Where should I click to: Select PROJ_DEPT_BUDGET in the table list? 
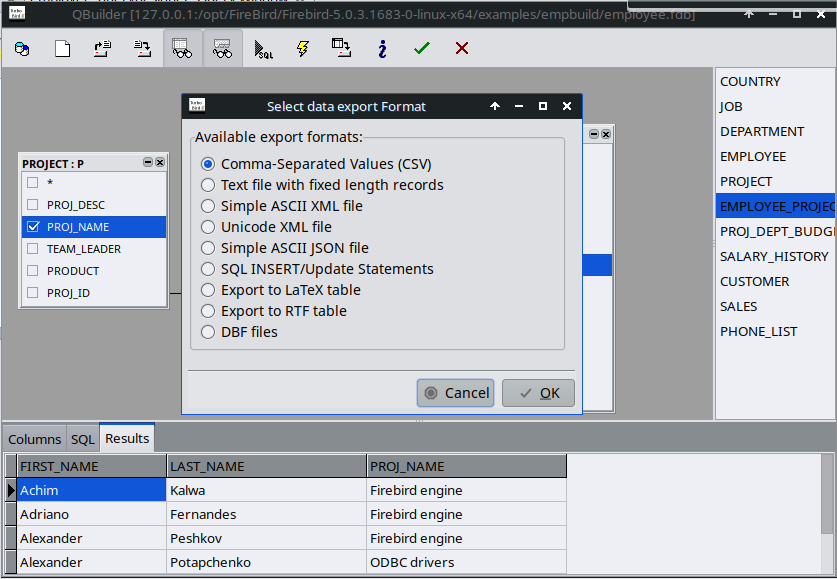pyautogui.click(x=774, y=232)
